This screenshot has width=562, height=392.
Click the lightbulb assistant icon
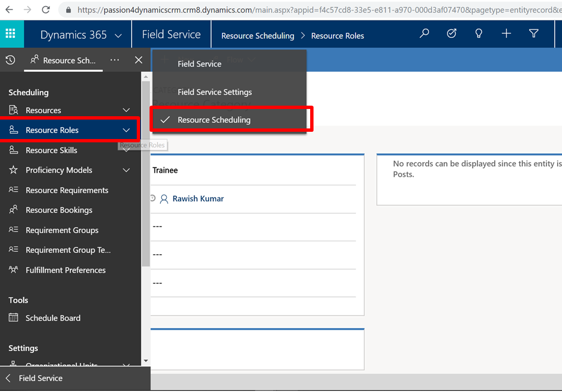coord(479,34)
